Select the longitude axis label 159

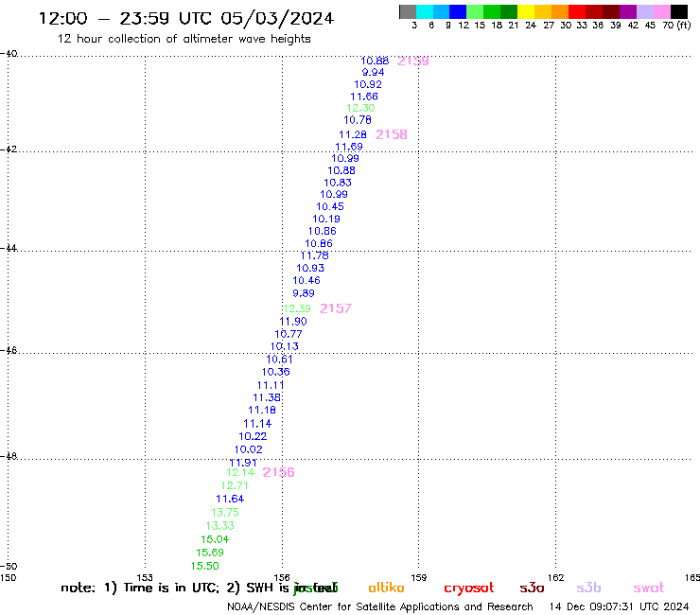pyautogui.click(x=419, y=577)
